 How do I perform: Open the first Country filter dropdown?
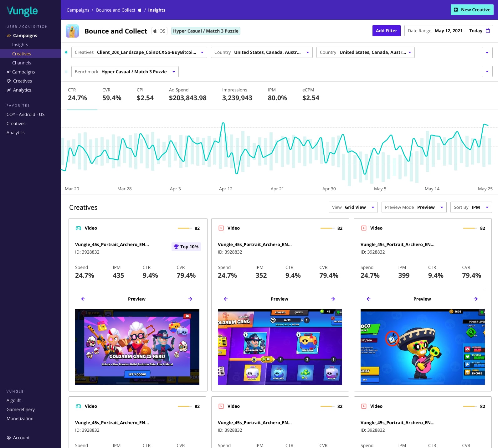click(262, 52)
